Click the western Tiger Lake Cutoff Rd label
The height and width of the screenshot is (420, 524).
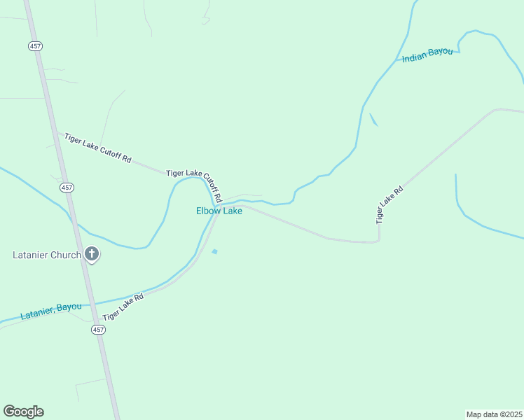pyautogui.click(x=98, y=148)
